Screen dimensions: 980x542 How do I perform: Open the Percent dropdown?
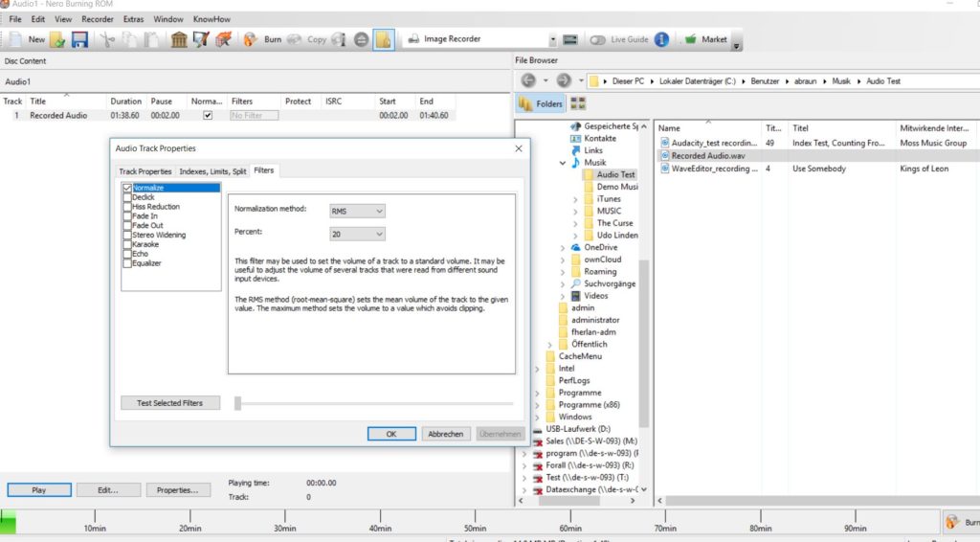(357, 234)
